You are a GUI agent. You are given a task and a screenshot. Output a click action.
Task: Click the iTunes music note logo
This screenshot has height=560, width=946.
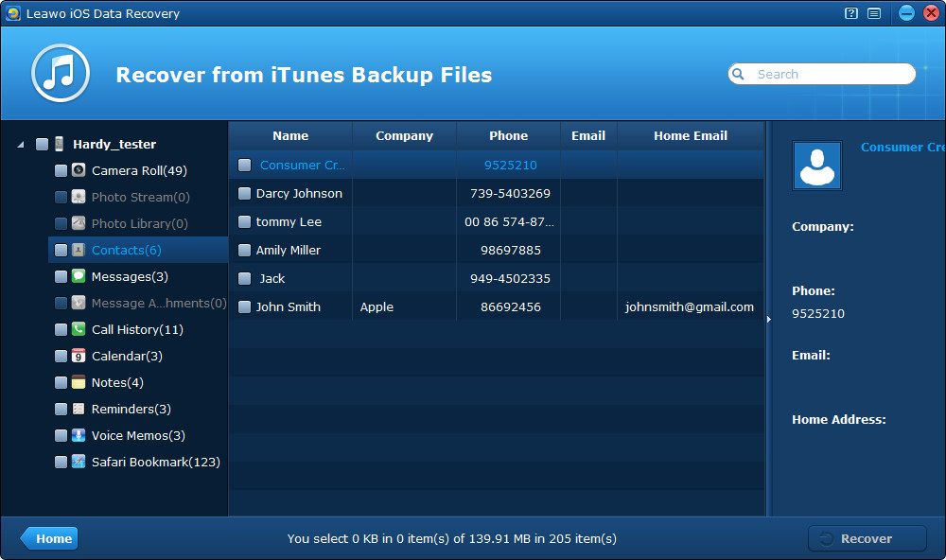(61, 73)
